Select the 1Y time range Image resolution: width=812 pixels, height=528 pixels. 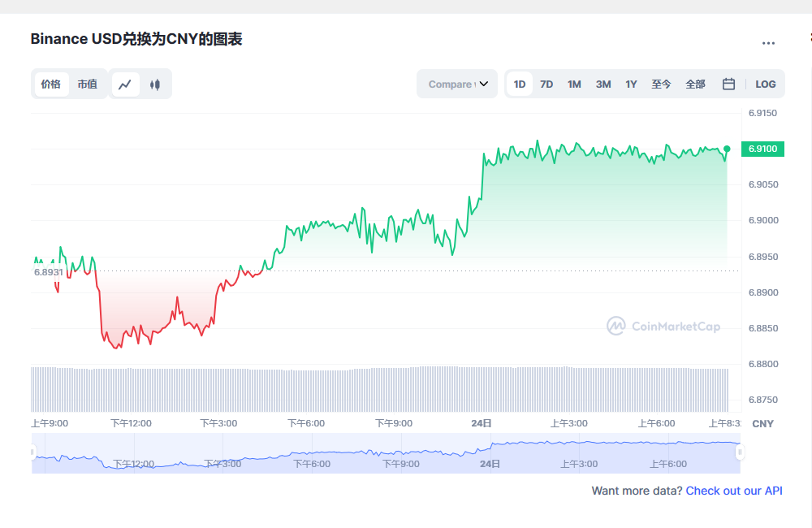[631, 84]
